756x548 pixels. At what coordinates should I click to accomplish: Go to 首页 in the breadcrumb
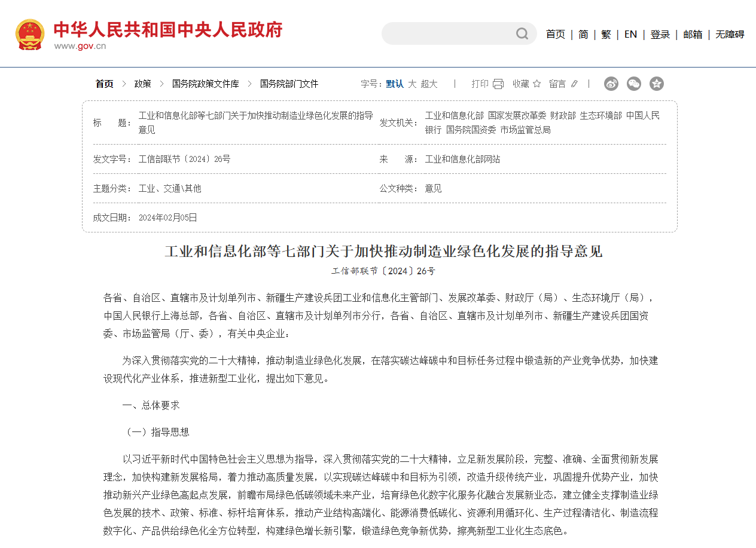pos(105,84)
